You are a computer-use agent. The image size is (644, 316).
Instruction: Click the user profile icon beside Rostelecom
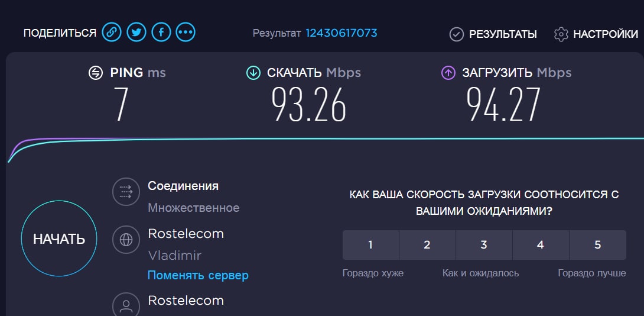tap(126, 305)
